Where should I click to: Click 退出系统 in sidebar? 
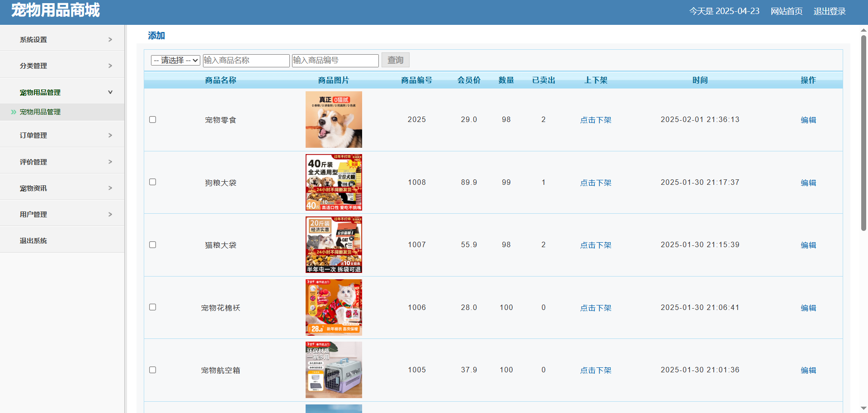pos(33,241)
